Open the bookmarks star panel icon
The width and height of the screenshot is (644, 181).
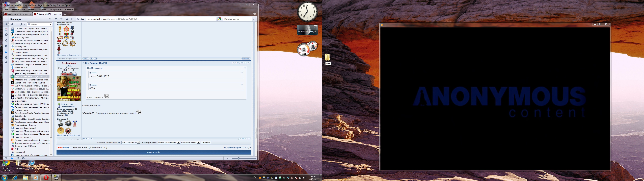pyautogui.click(x=6, y=24)
